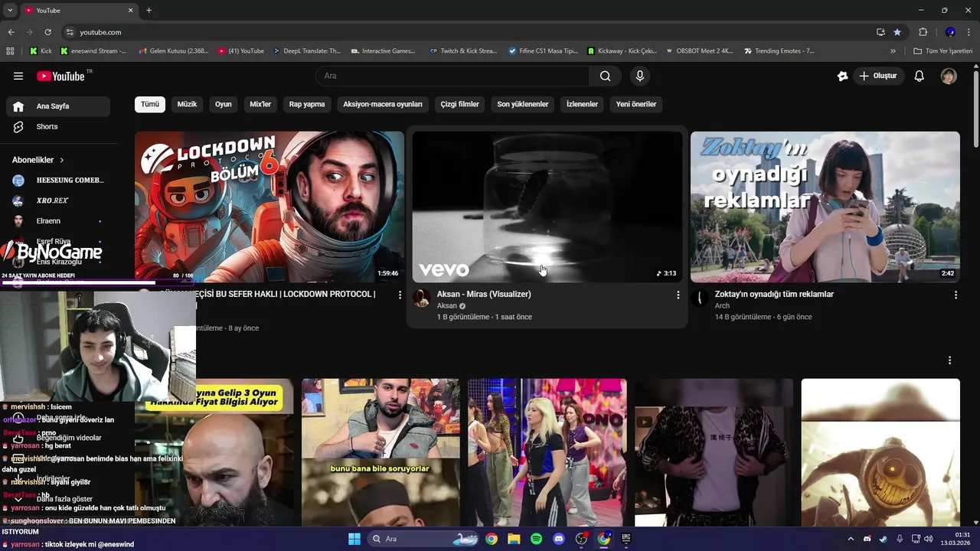Viewport: 980px width, 551px height.
Task: Bookmark the page with the star icon
Action: [897, 32]
